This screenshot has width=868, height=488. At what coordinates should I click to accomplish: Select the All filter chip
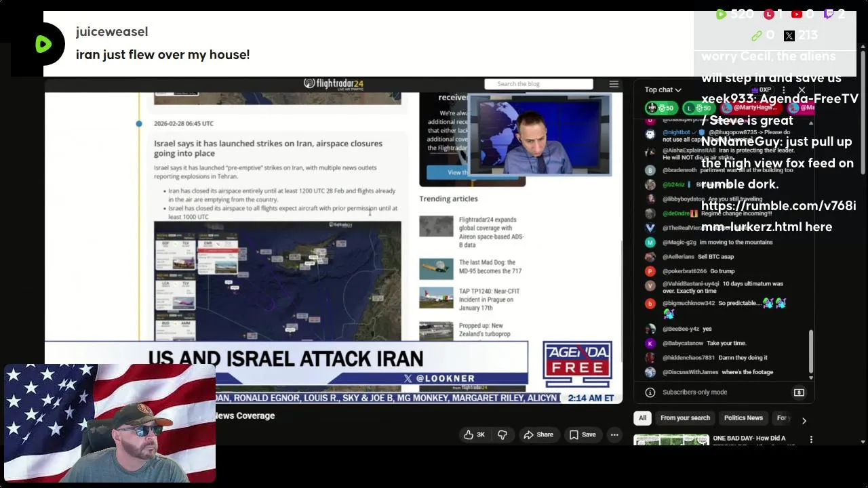click(x=642, y=418)
